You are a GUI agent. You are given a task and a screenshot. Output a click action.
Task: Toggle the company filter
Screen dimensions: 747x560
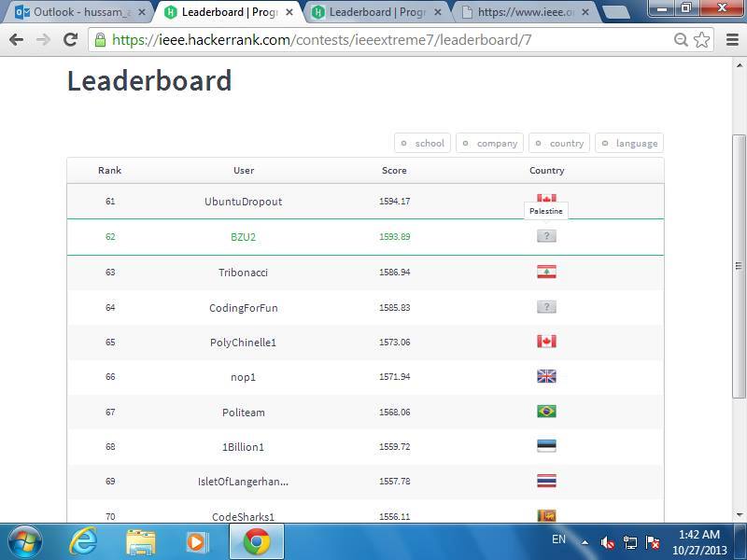[489, 143]
